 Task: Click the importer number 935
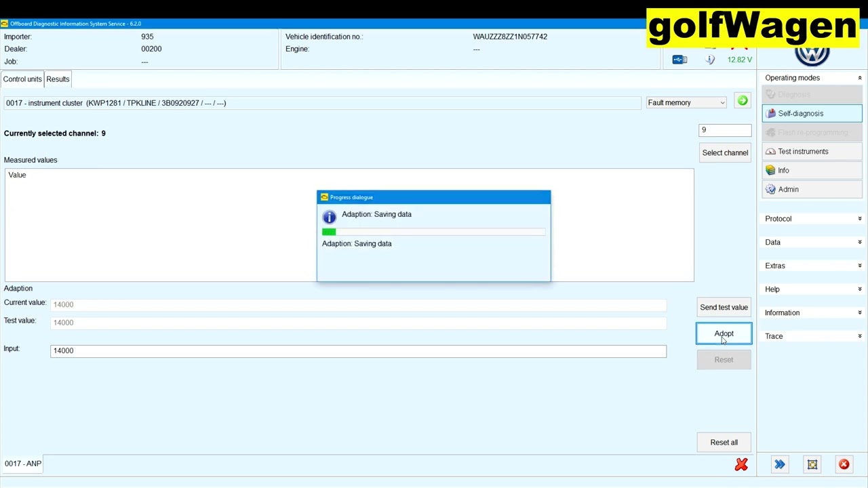147,37
